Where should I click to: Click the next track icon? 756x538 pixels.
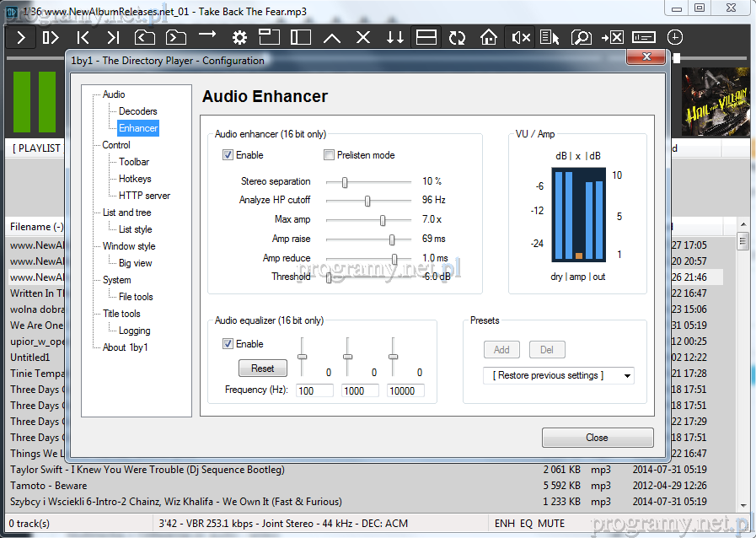[113, 37]
